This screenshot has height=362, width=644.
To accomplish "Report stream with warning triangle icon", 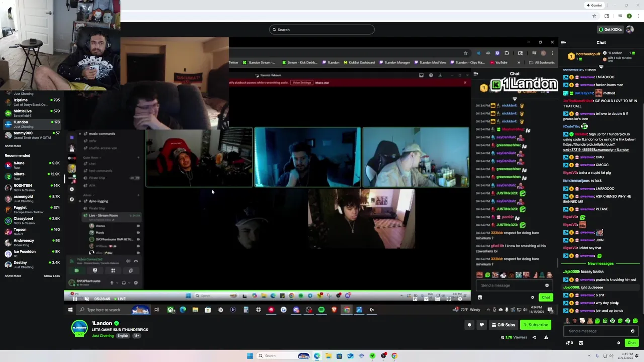I will pyautogui.click(x=546, y=337).
